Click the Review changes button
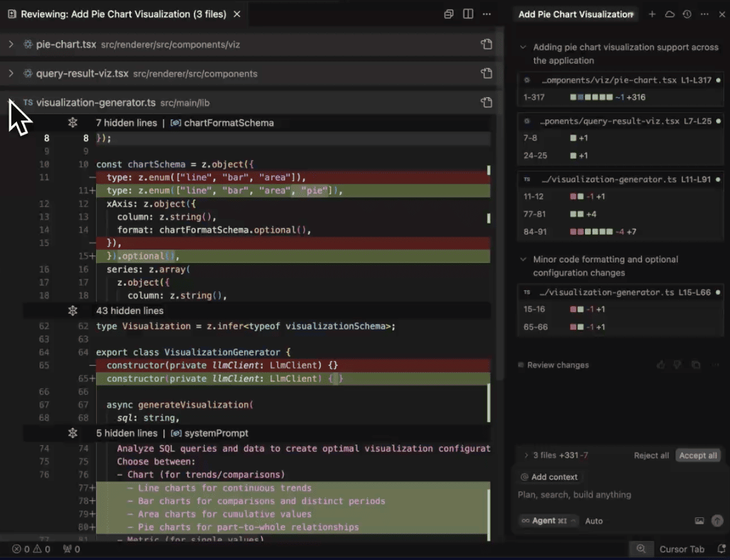730x560 pixels. (553, 365)
